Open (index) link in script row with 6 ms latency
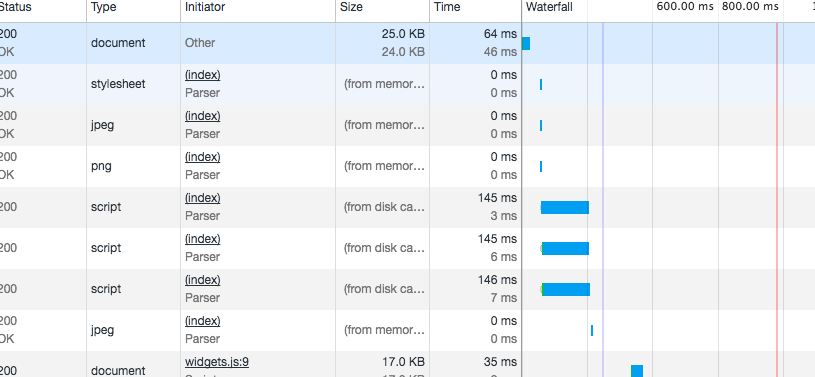 (203, 239)
